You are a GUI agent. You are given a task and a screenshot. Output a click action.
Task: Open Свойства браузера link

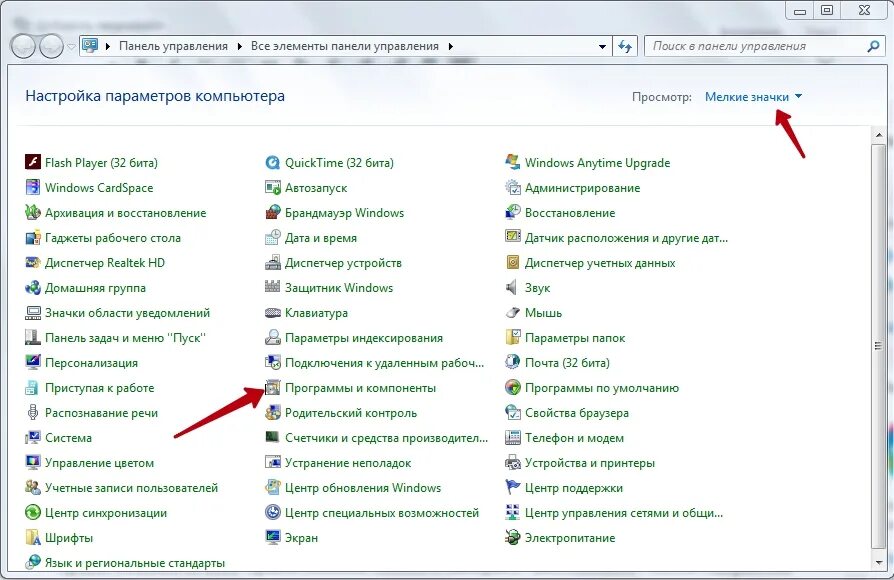[576, 413]
